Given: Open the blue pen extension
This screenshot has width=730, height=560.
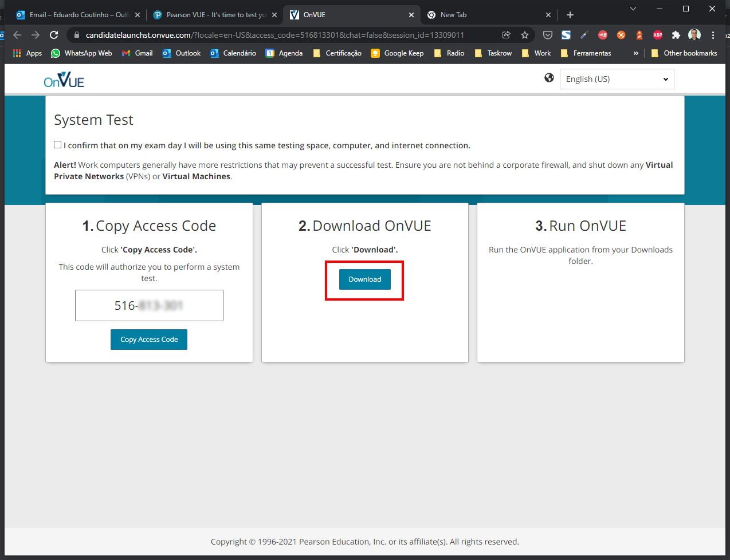Looking at the screenshot, I should click(584, 35).
